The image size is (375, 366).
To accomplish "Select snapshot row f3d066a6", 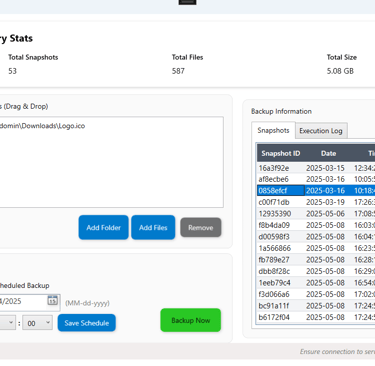I will [x=316, y=294].
